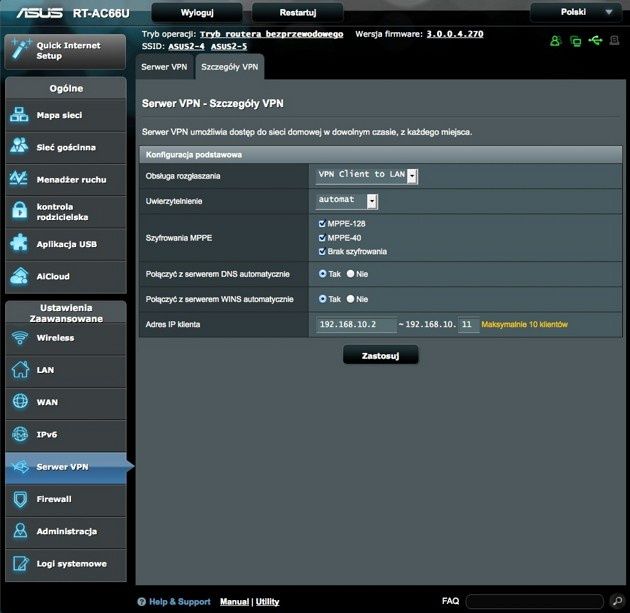Open AiCloud cloud icon
Viewport: 630px width, 613px height.
click(19, 276)
